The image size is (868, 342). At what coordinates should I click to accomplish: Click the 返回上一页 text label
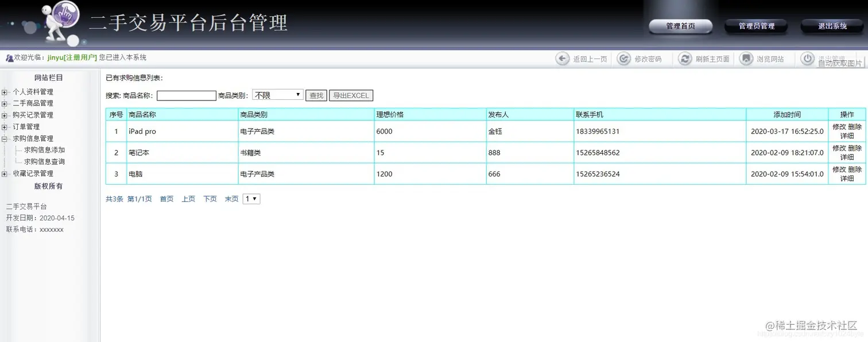(x=590, y=59)
